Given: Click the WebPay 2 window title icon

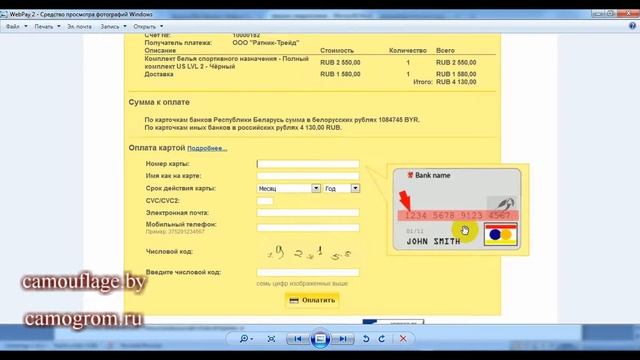Looking at the screenshot, I should tap(4, 15).
